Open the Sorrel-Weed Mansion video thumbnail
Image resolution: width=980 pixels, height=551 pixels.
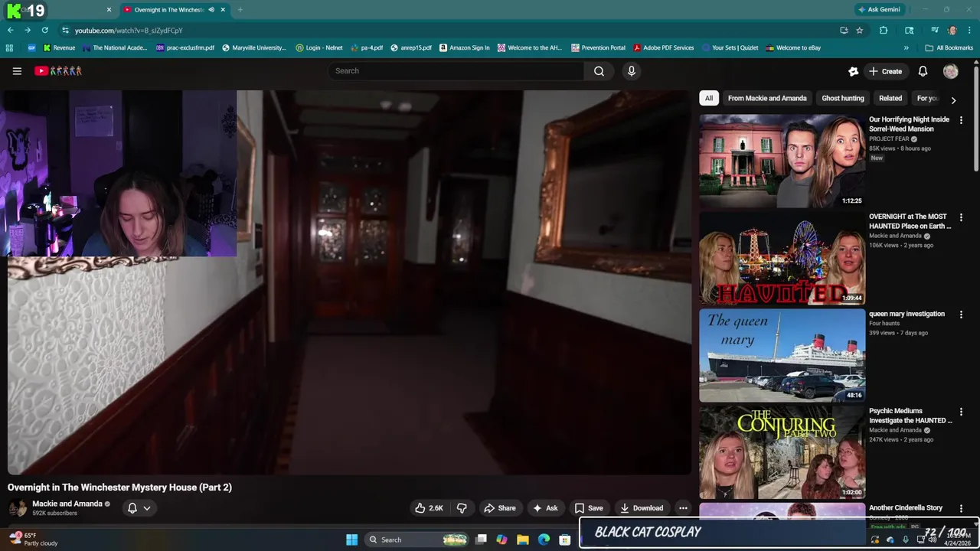pyautogui.click(x=782, y=161)
